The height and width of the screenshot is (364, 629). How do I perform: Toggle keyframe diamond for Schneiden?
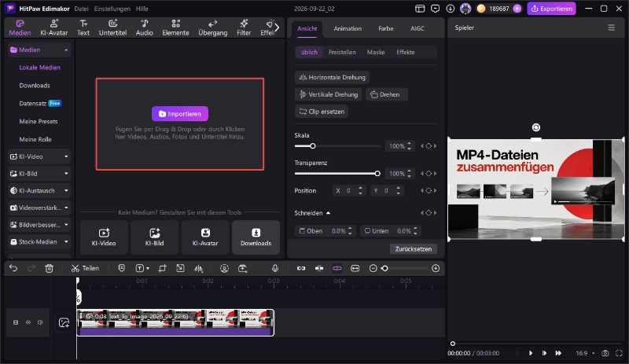point(429,213)
